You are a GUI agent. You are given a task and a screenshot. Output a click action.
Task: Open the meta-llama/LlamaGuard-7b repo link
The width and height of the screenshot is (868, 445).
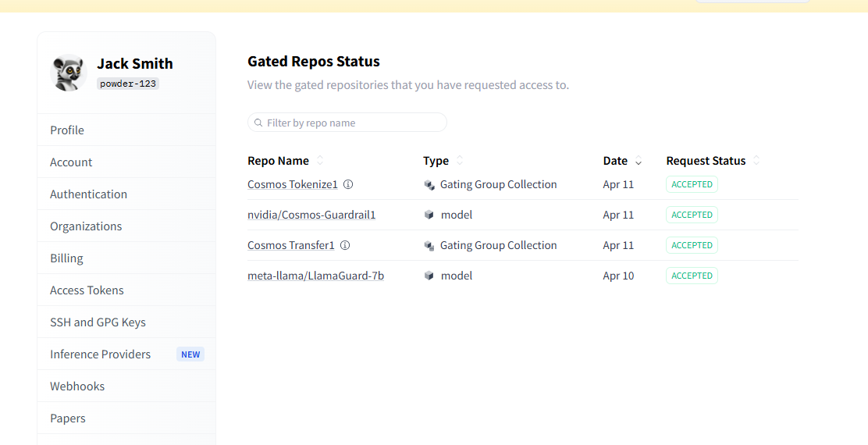[x=315, y=276]
